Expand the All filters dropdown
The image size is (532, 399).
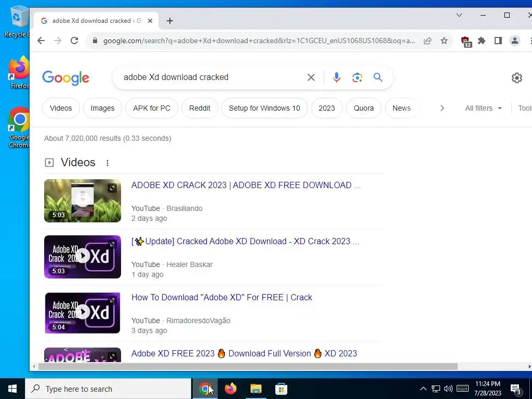(483, 108)
